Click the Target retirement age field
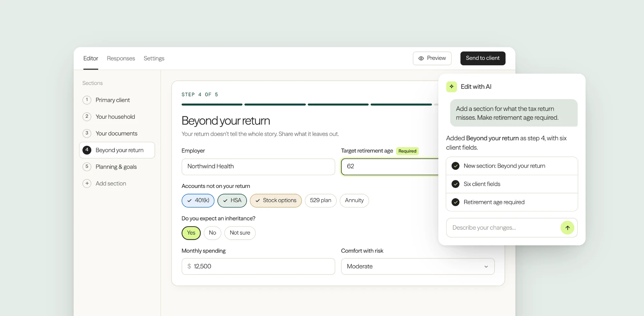The image size is (644, 316). coord(390,167)
